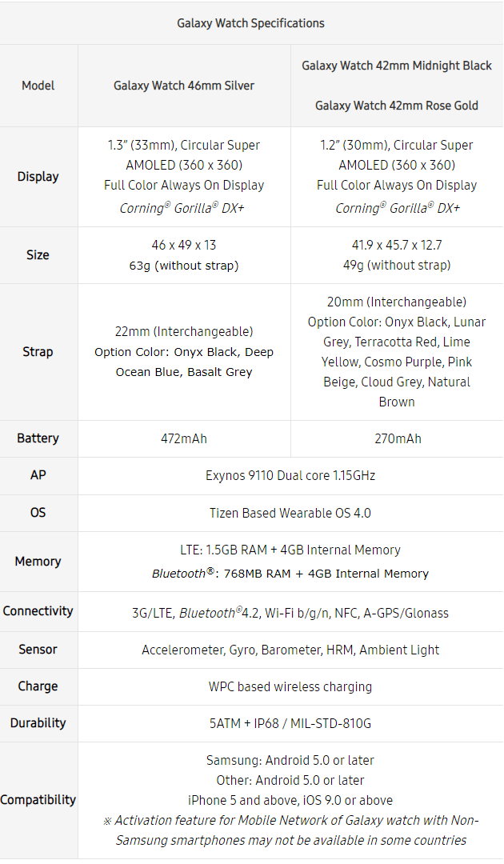Screen dimensions: 504x864
Task: Click the 20mm (Interchangeable) strap text
Action: click(x=397, y=302)
